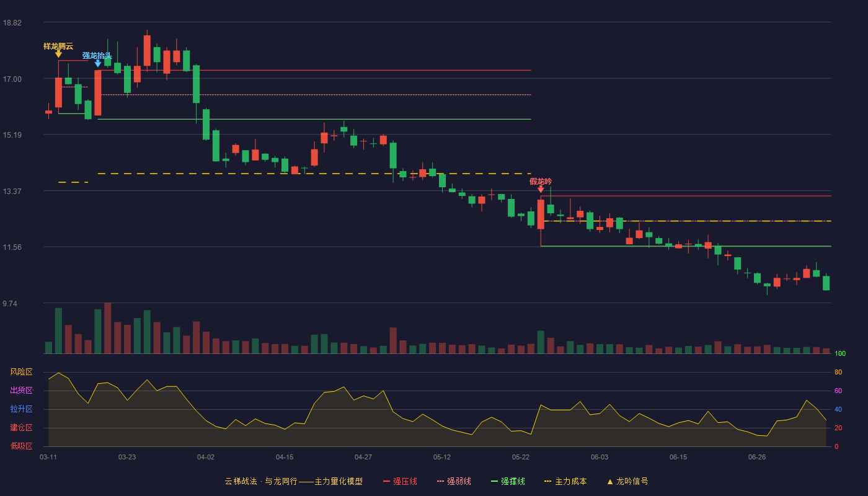Toggle the 强压线 legend series
Screen dimensions: 868x496
[x=400, y=481]
